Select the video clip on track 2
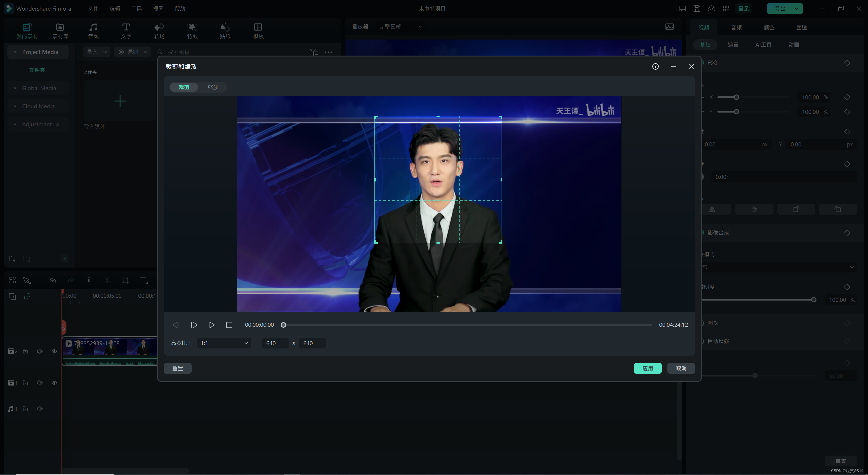 pos(110,351)
